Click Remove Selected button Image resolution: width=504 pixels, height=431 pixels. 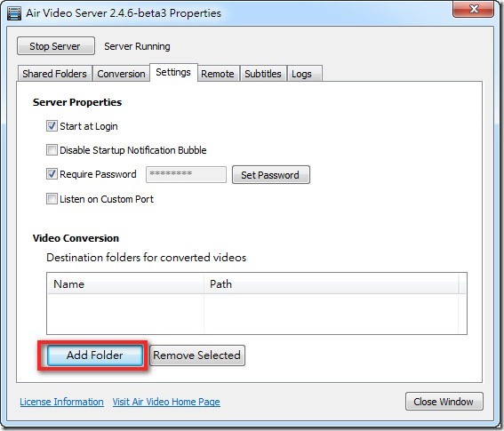pyautogui.click(x=197, y=355)
